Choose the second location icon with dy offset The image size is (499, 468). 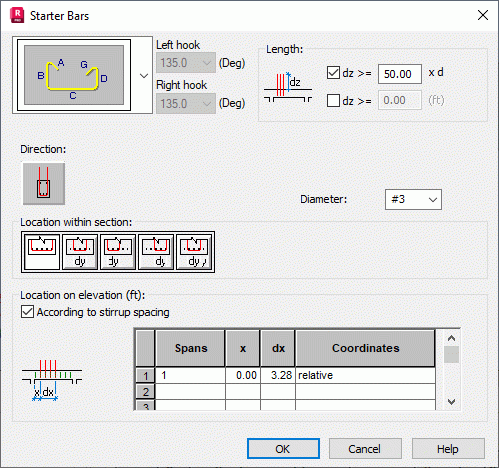[x=80, y=252]
